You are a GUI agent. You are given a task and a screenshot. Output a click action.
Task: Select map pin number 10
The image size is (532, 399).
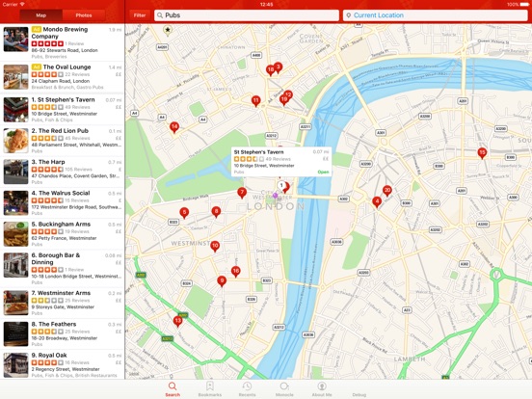215,246
